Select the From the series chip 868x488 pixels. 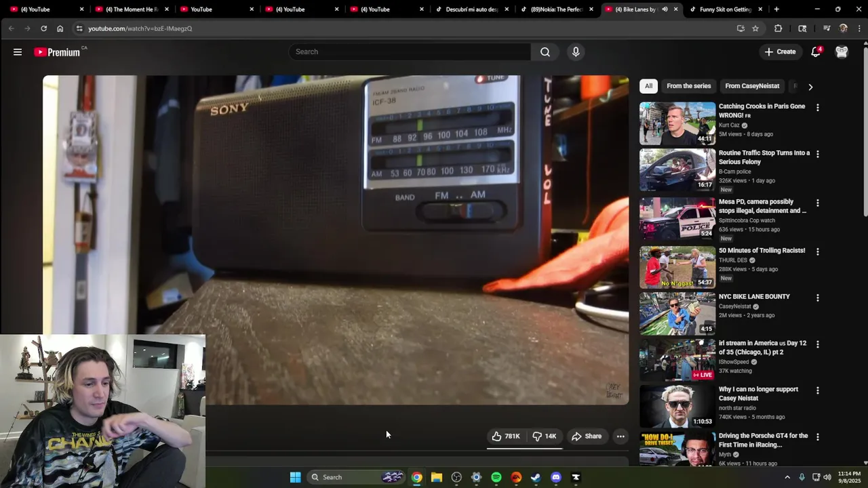688,86
